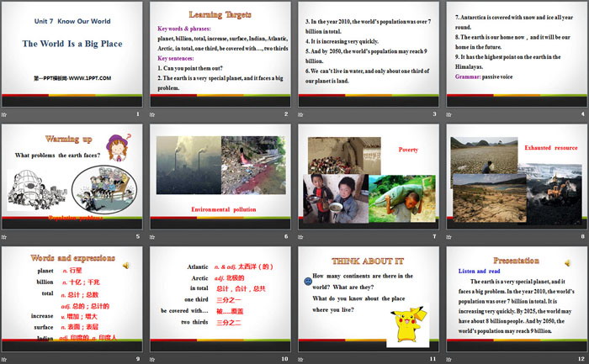Select slide 4 mentioning Antarctica and Grammar
589x364 pixels.
coord(517,55)
